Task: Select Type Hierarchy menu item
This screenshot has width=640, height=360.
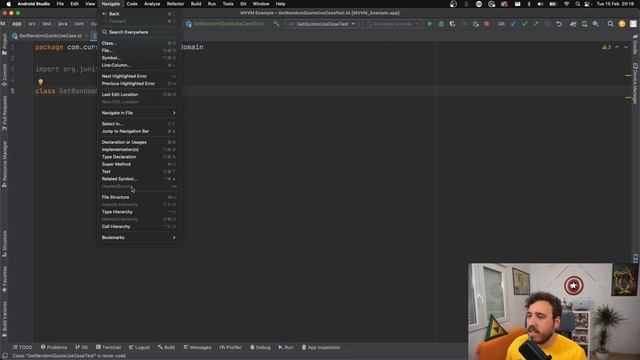Action: tap(139, 212)
